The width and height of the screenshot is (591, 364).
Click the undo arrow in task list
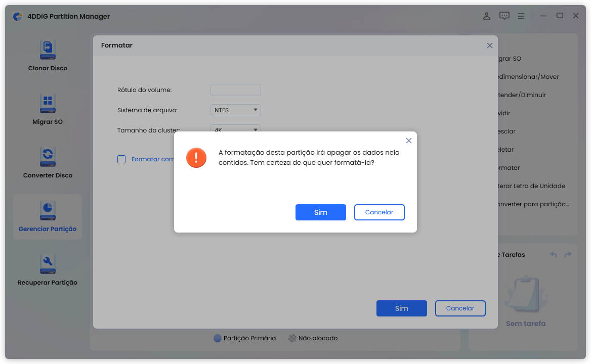coord(553,255)
